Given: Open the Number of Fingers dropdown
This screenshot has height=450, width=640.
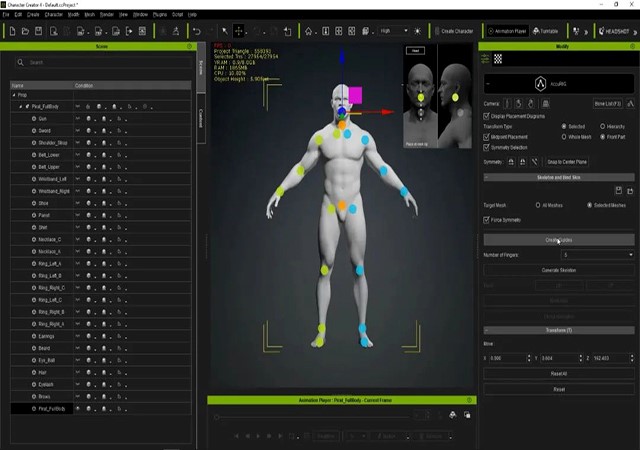Looking at the screenshot, I should [x=598, y=255].
